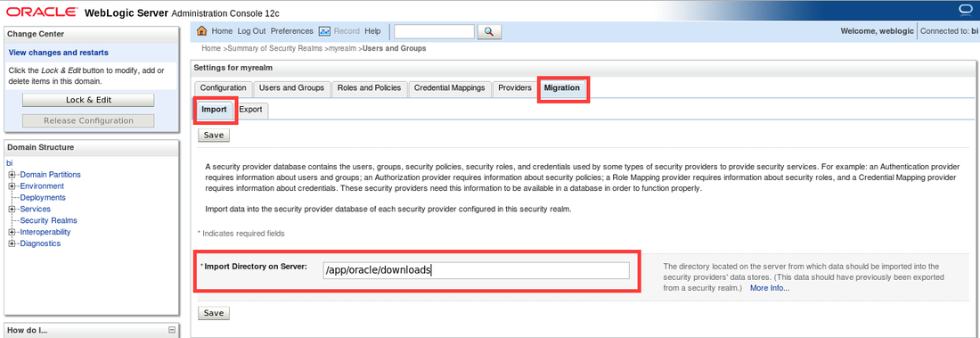
Task: Switch to the Export sub-tab
Action: 250,110
